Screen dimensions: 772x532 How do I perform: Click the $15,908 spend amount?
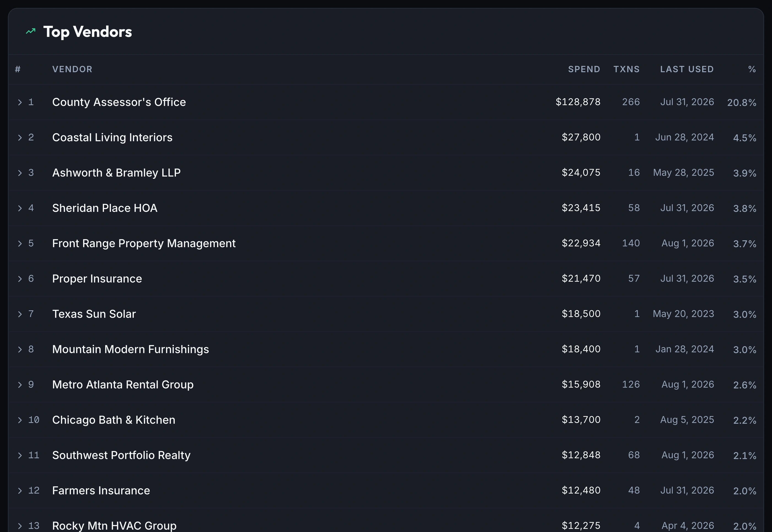click(x=581, y=385)
